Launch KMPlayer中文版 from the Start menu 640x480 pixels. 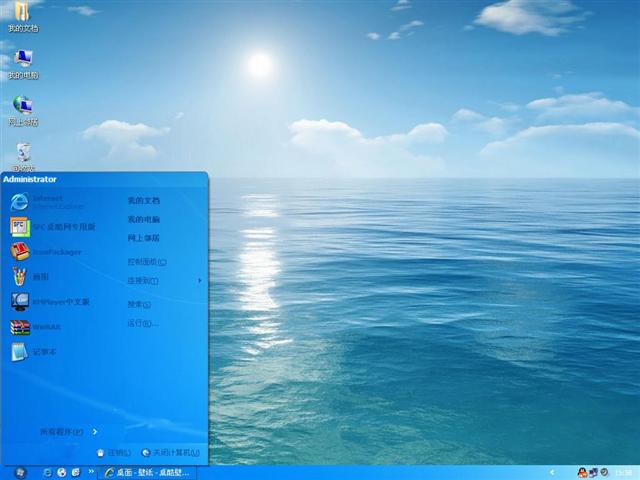(51, 302)
